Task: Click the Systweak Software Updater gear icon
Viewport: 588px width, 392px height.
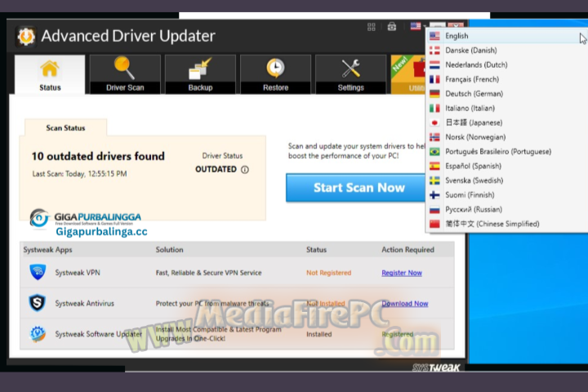Action: tap(38, 333)
